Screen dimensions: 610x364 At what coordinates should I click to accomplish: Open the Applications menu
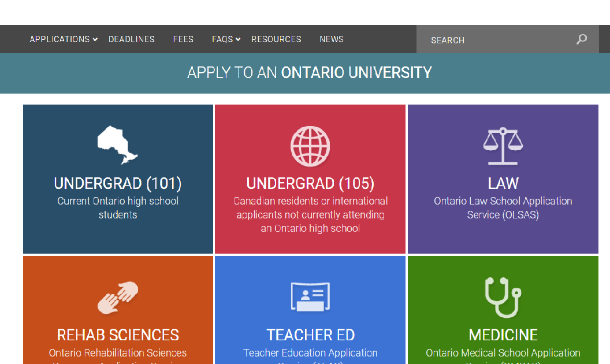tap(59, 39)
